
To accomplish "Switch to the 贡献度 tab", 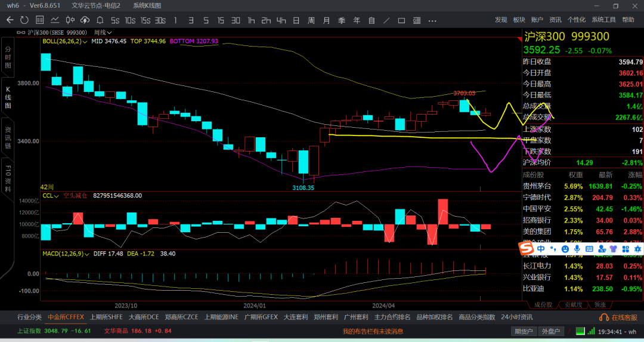I will [x=574, y=305].
